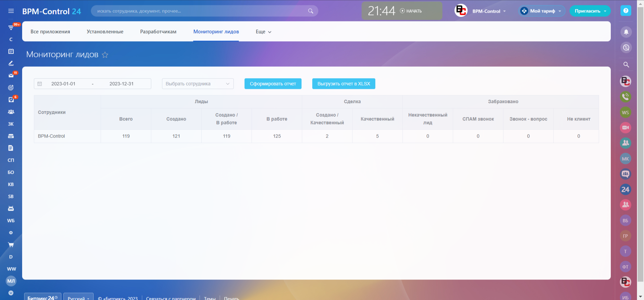Open the WS avatar in right panel
The image size is (644, 300).
tap(626, 112)
